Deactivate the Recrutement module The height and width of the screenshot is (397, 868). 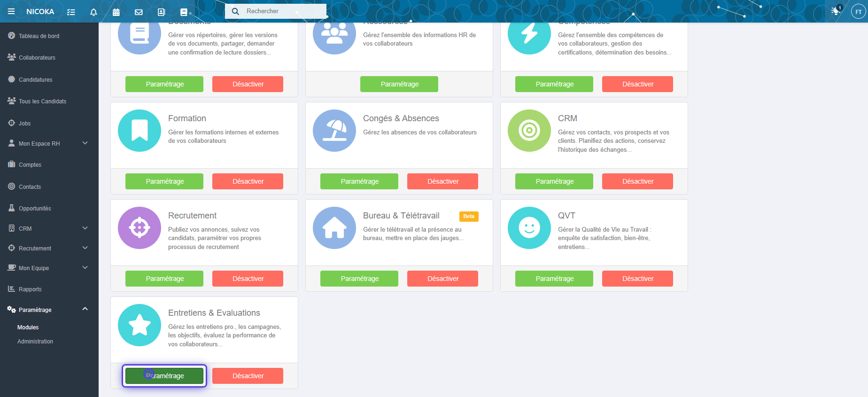click(x=248, y=279)
